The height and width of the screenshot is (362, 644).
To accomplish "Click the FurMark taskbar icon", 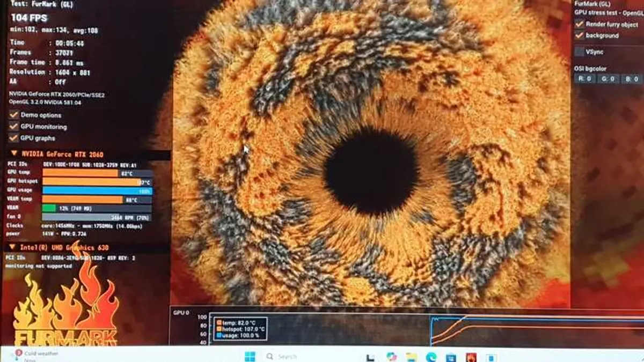I will (471, 357).
